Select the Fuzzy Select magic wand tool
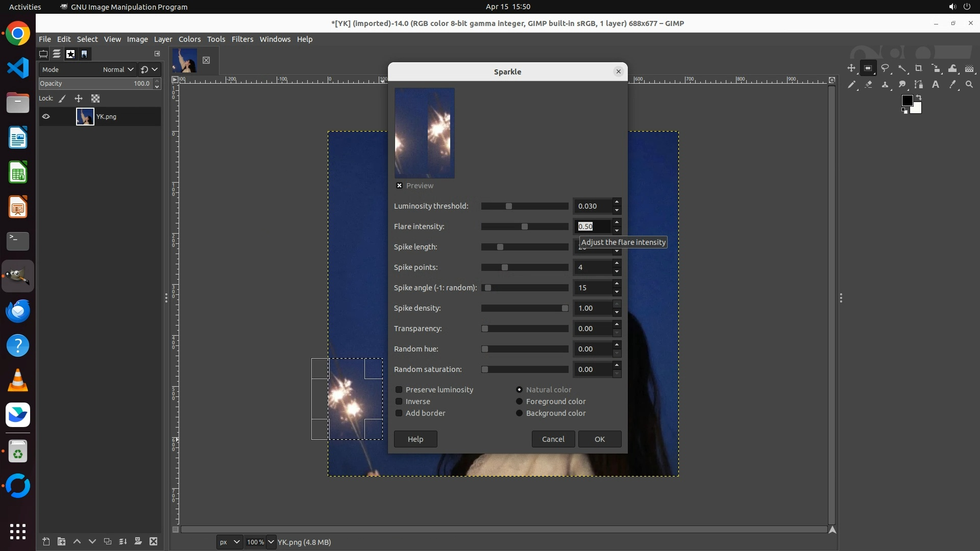 (x=902, y=68)
